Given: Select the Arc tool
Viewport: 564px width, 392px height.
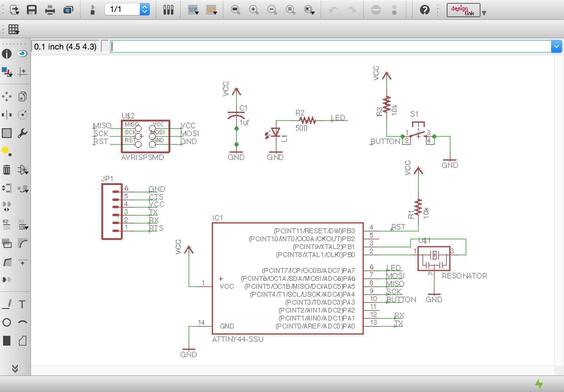Looking at the screenshot, I should [23, 322].
